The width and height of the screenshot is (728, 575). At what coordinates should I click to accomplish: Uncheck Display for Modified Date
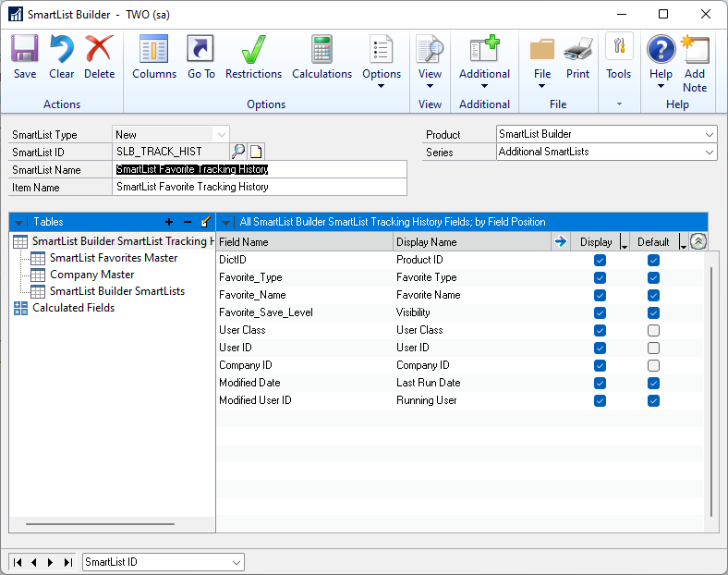click(600, 383)
